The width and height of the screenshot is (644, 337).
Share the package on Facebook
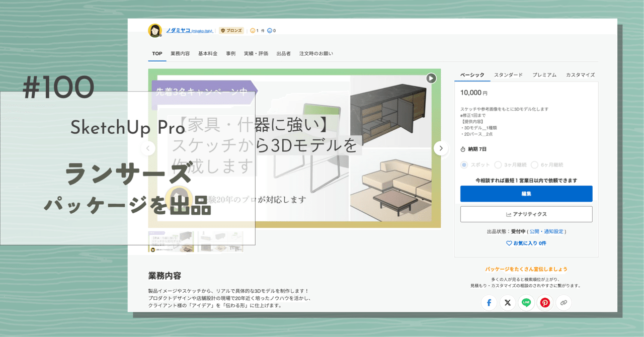tap(489, 302)
